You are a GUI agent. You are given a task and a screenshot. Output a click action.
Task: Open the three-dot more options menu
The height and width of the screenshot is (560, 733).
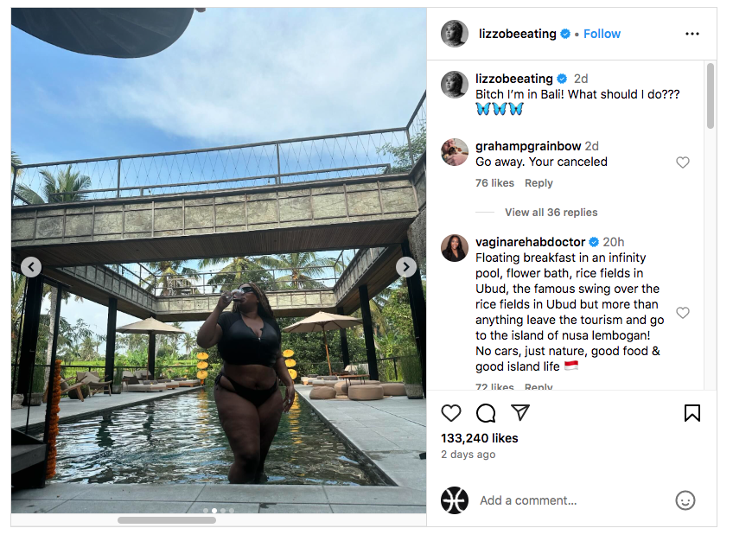[x=692, y=34]
